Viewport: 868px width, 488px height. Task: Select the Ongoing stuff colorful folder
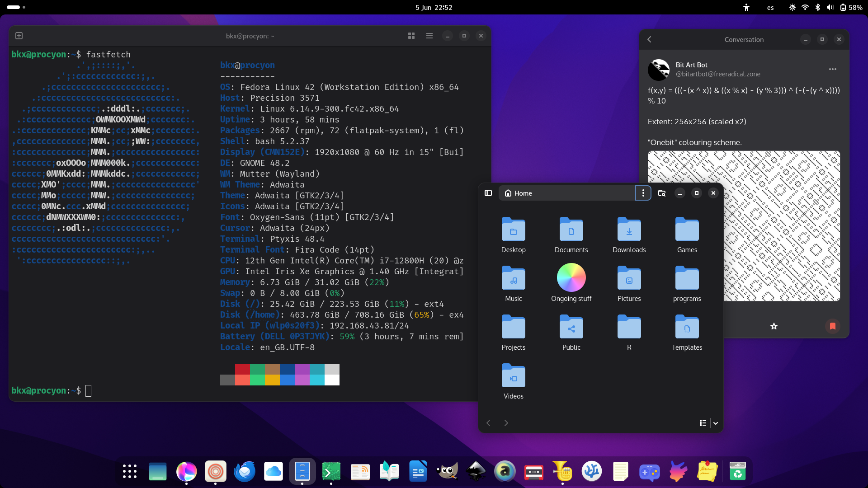(571, 284)
